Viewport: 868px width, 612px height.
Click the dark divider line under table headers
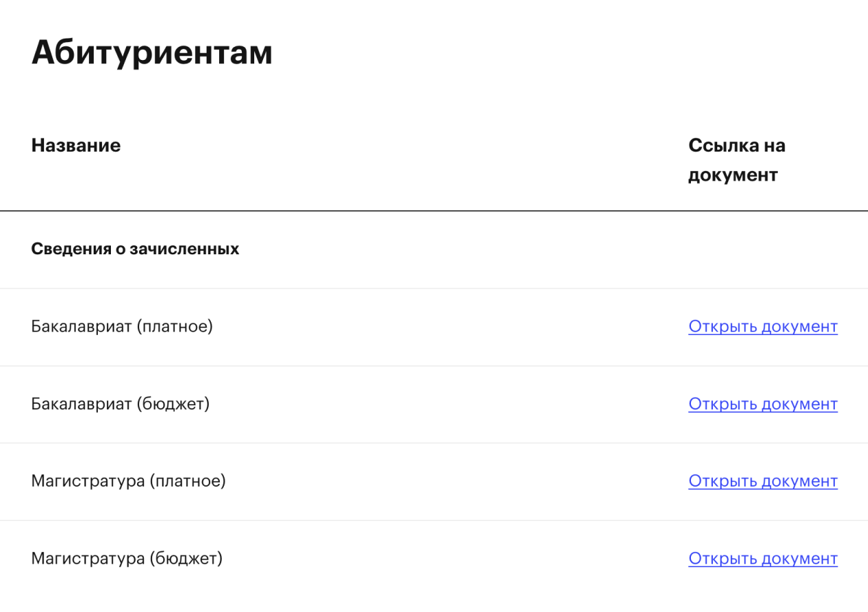tap(434, 211)
